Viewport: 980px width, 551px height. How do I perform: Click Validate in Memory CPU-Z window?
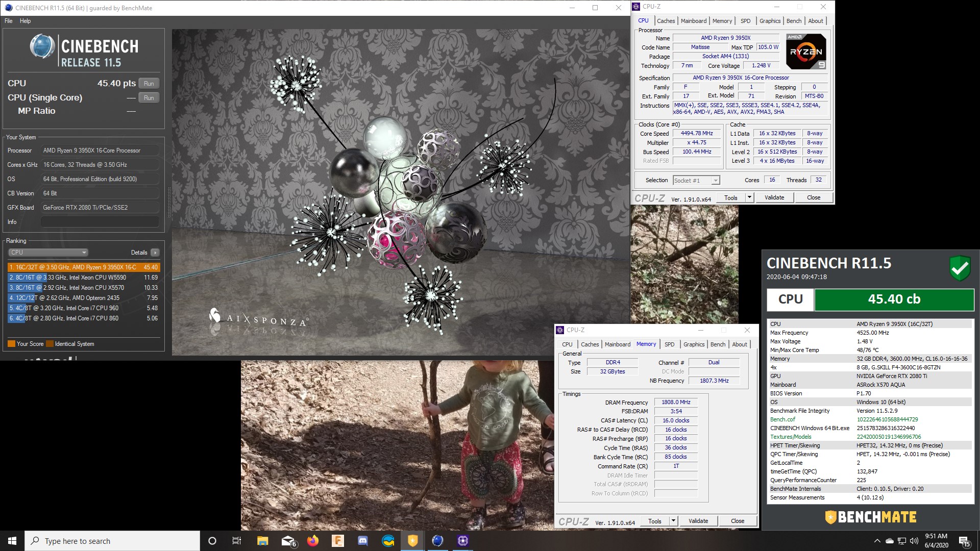[x=698, y=521]
